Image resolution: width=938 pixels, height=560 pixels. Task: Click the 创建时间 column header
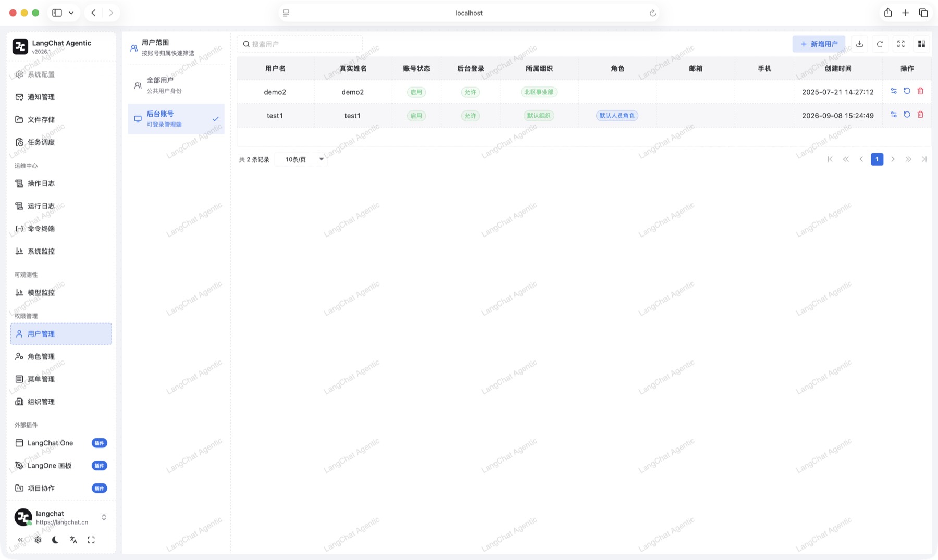pyautogui.click(x=838, y=68)
